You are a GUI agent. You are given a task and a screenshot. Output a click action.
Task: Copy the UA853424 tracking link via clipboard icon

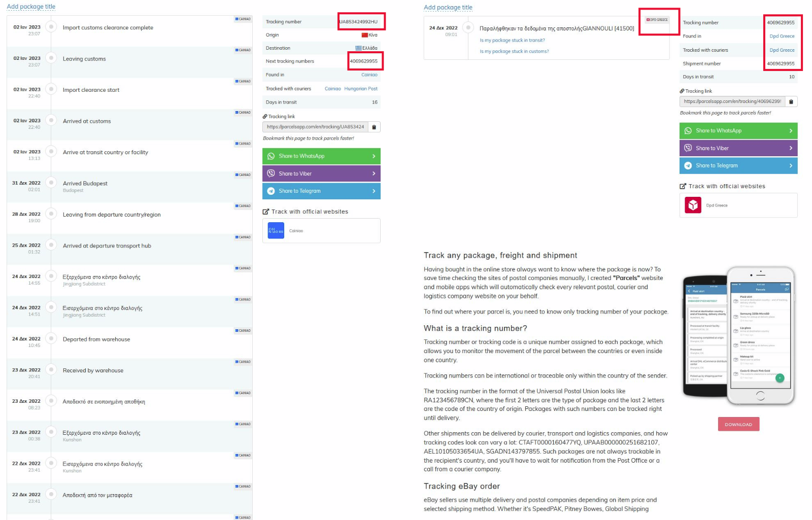coord(374,127)
